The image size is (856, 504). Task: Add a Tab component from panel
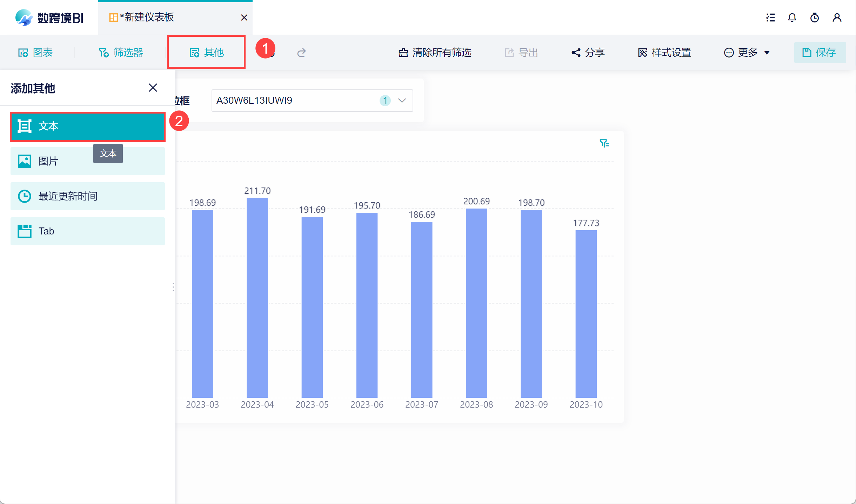(x=87, y=231)
